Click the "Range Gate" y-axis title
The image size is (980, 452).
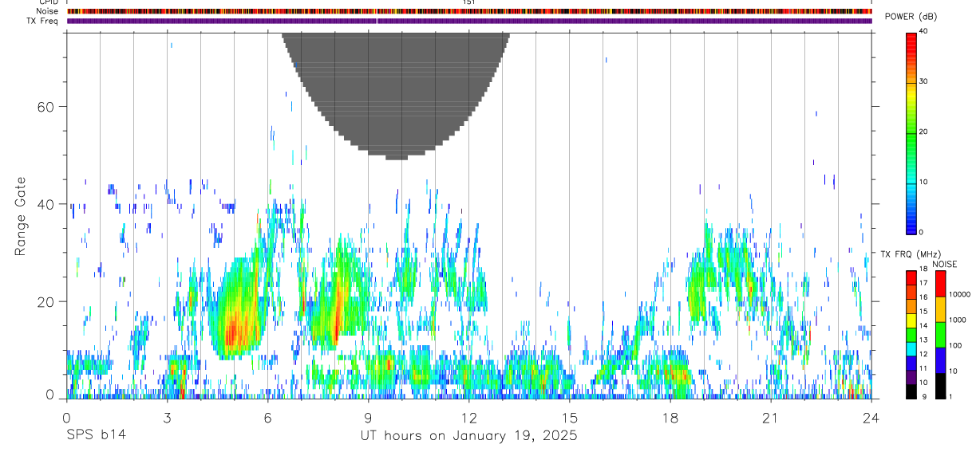tap(21, 217)
